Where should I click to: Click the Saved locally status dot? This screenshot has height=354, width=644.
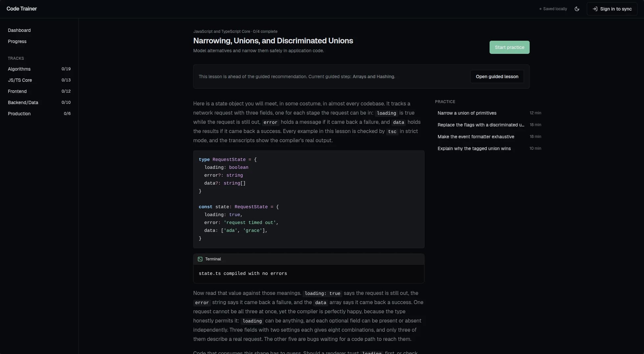point(540,9)
